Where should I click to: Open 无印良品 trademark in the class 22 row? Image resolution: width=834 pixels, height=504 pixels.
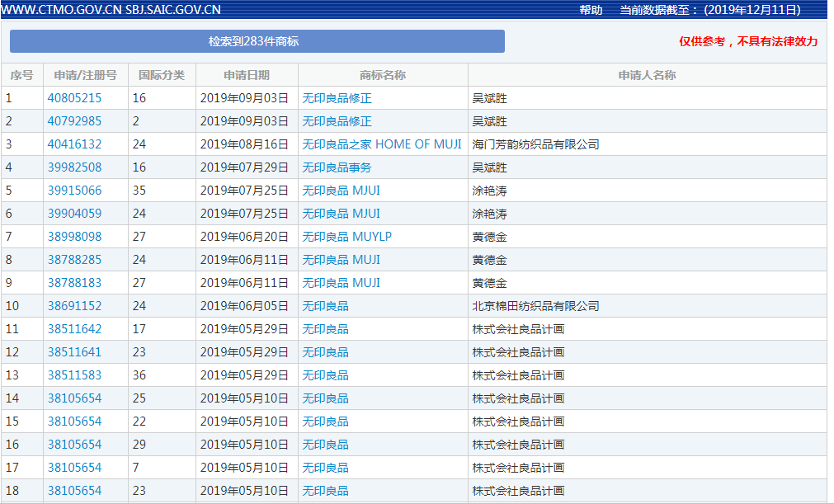(x=326, y=422)
